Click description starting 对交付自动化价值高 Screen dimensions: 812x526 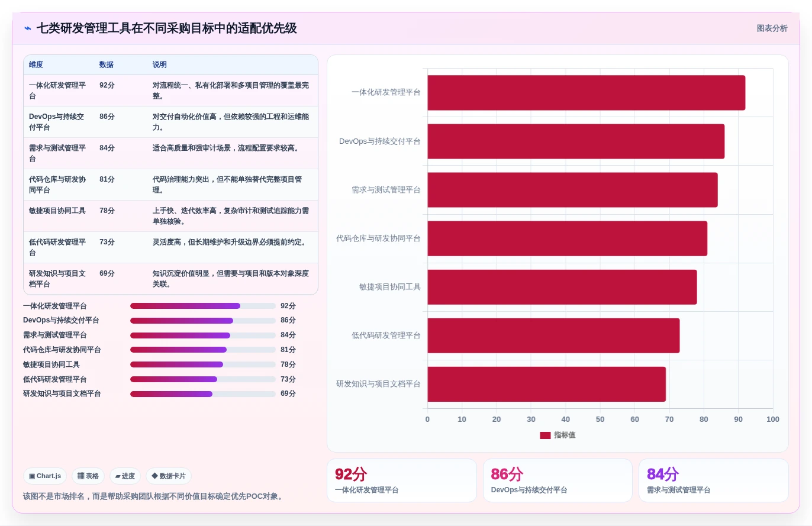[x=231, y=122]
